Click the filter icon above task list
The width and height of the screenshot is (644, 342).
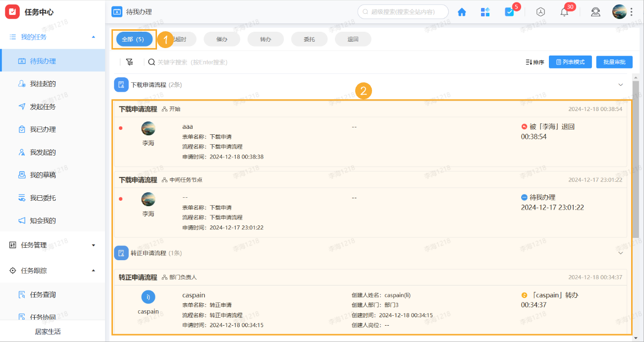click(130, 61)
